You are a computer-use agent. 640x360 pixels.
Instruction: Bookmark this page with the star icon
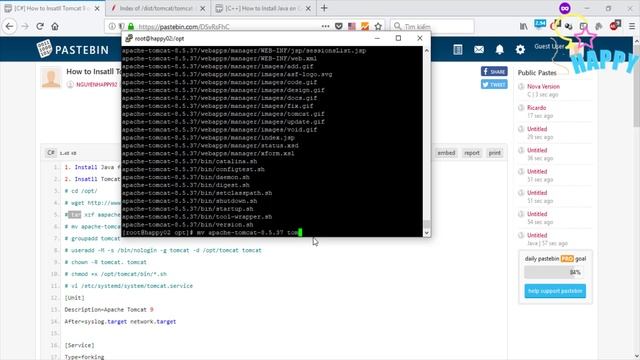(x=378, y=27)
